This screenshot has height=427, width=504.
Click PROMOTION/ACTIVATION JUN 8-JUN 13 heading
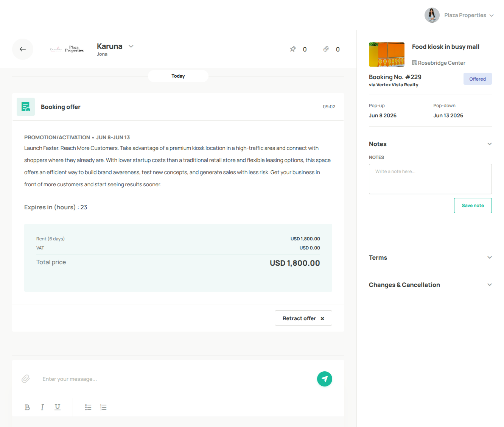click(77, 137)
